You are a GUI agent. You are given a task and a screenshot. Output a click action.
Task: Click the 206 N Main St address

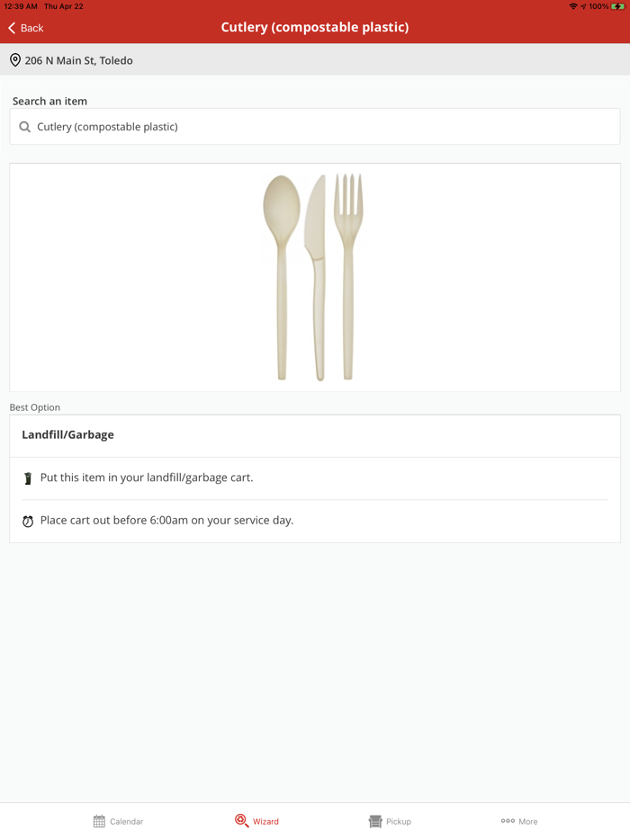pos(79,60)
